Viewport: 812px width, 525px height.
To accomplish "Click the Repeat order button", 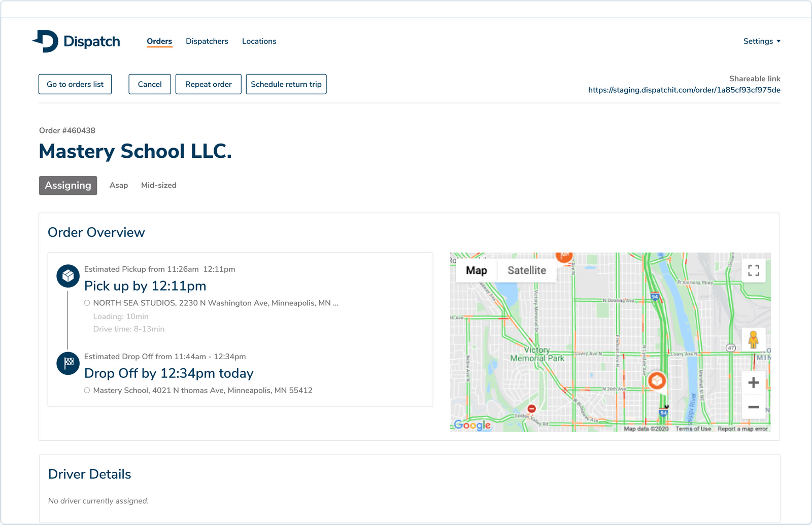I will pyautogui.click(x=208, y=84).
